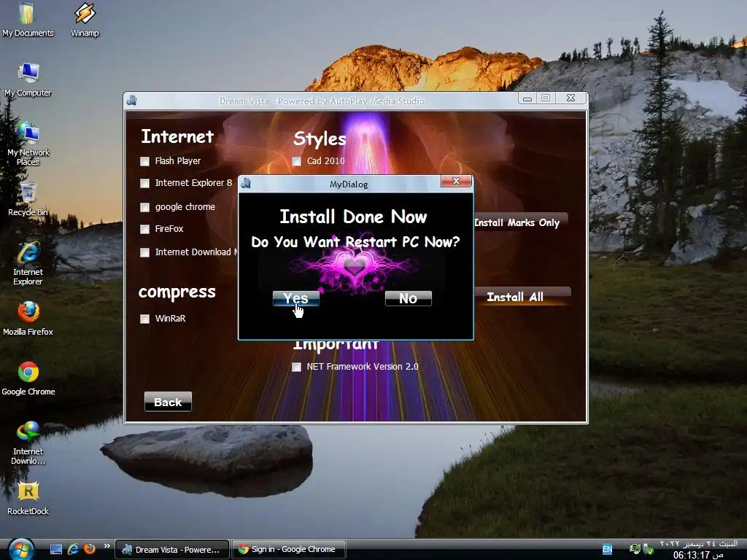
Task: Launch Firefox from quick launch bar
Action: (x=89, y=549)
